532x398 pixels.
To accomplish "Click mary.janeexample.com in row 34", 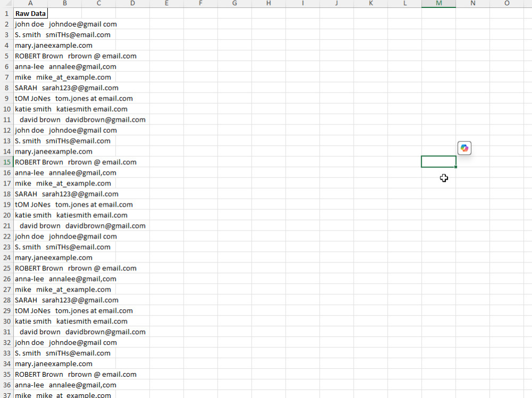I will [54, 364].
